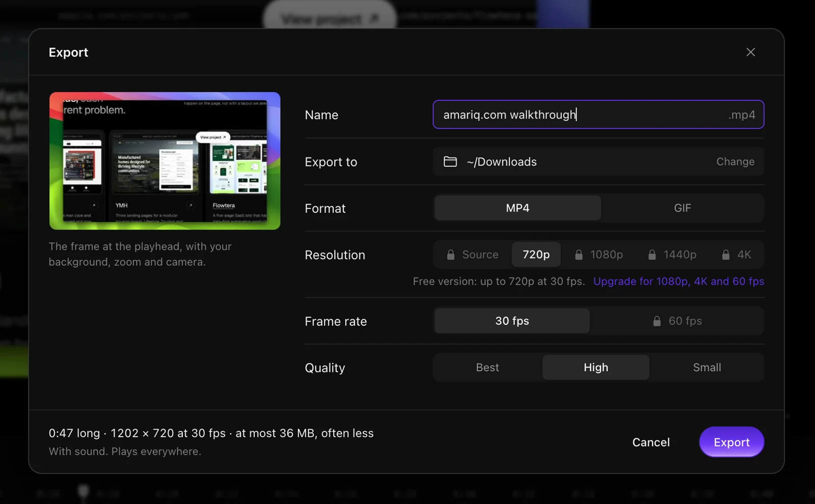Click the Name field containing amariq.com walkthrough

pos(598,115)
